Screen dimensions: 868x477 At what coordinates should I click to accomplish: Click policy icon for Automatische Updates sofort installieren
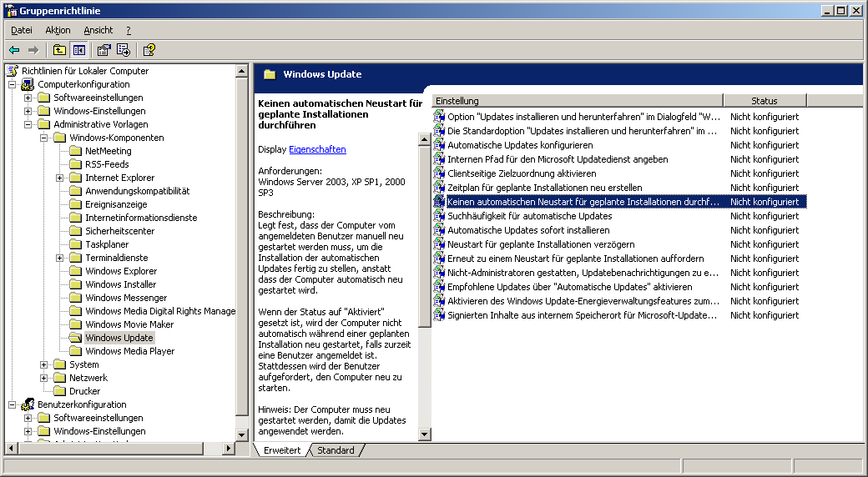pos(439,230)
